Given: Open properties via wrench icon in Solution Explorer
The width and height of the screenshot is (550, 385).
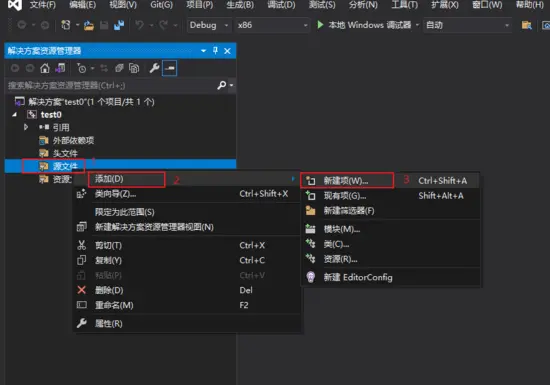Looking at the screenshot, I should click(x=154, y=68).
